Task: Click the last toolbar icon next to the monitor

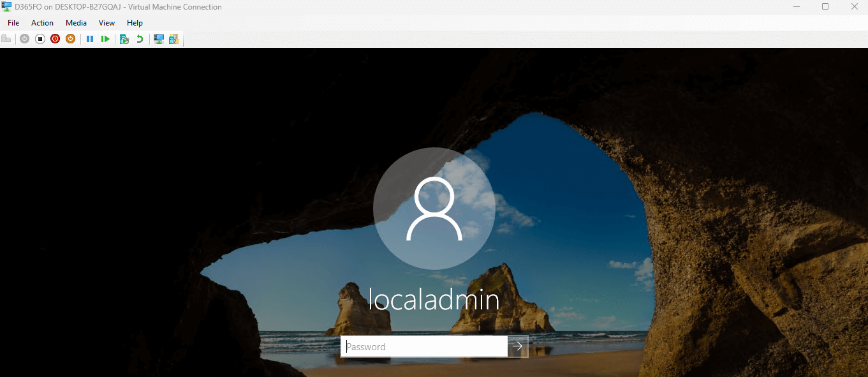Action: pos(173,39)
